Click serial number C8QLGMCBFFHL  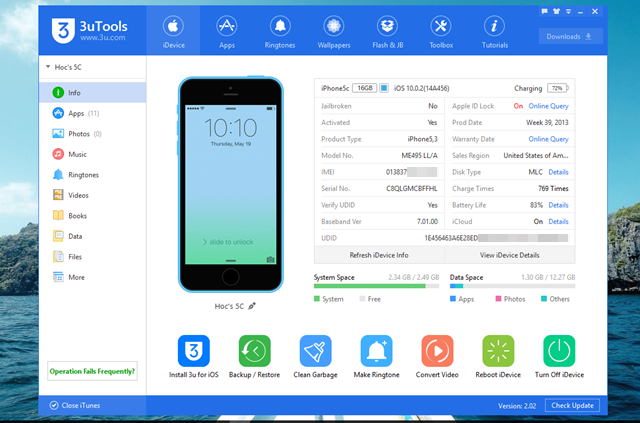click(x=411, y=188)
